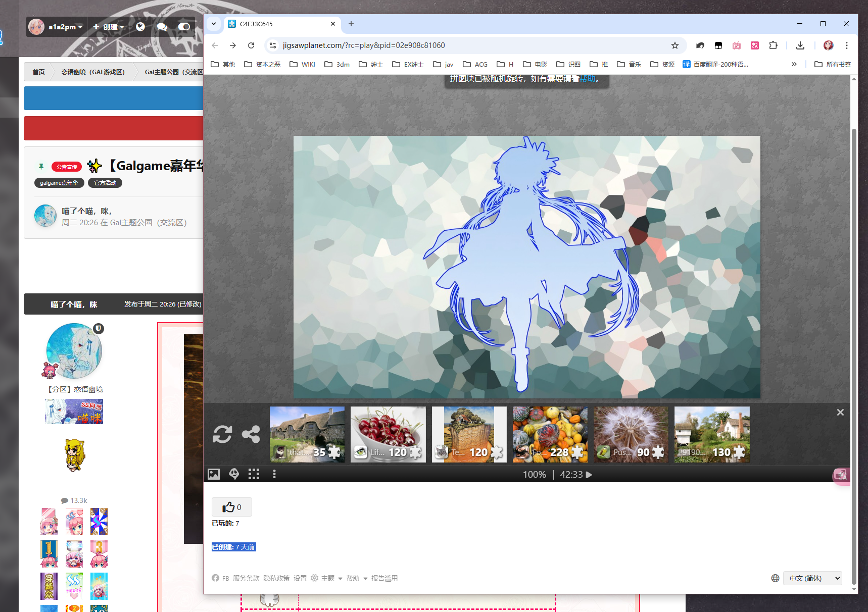Open the 隐私政策 privacy link
This screenshot has height=612, width=868.
click(276, 578)
